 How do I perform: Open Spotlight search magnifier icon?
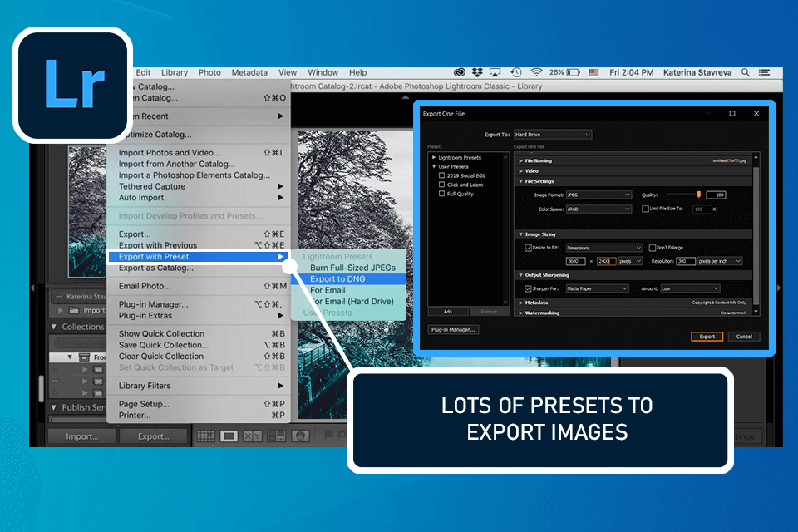coord(745,72)
